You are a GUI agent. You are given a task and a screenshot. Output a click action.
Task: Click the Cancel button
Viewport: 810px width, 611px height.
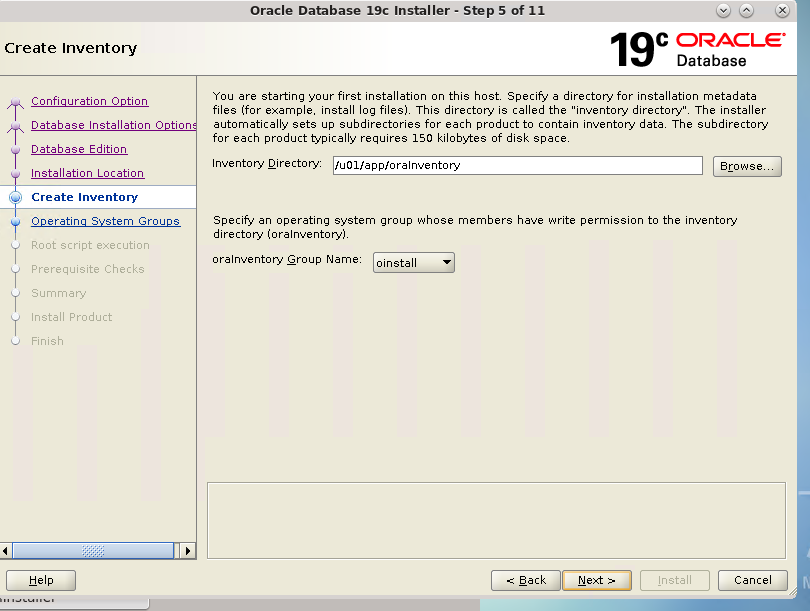point(753,581)
